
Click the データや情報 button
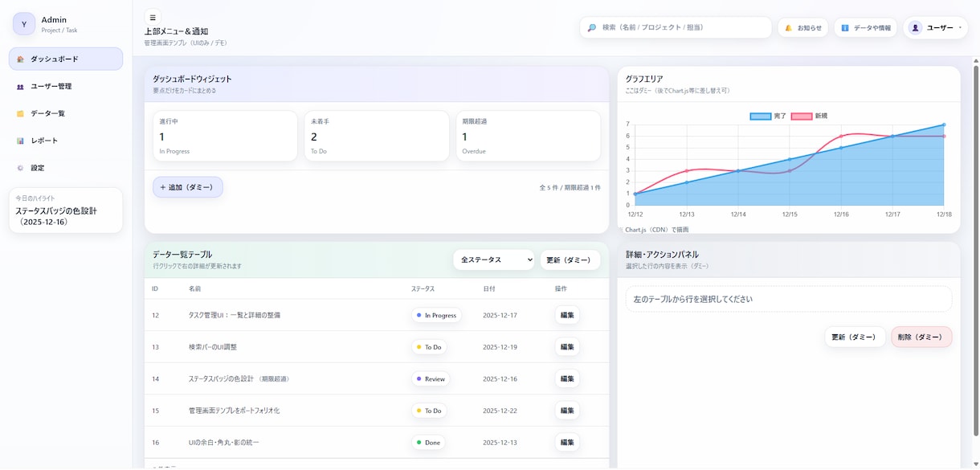click(x=865, y=27)
